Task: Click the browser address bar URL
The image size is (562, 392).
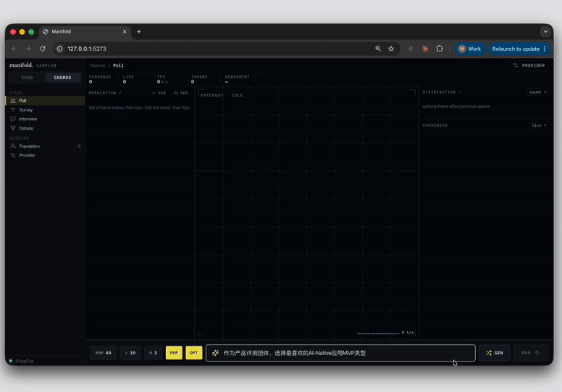Action: [x=87, y=49]
